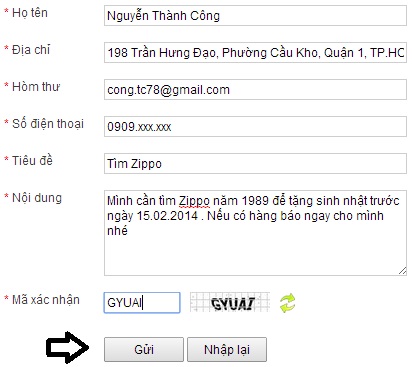Image resolution: width=412 pixels, height=367 pixels.
Task: Click the Gửi submit button
Action: click(144, 349)
